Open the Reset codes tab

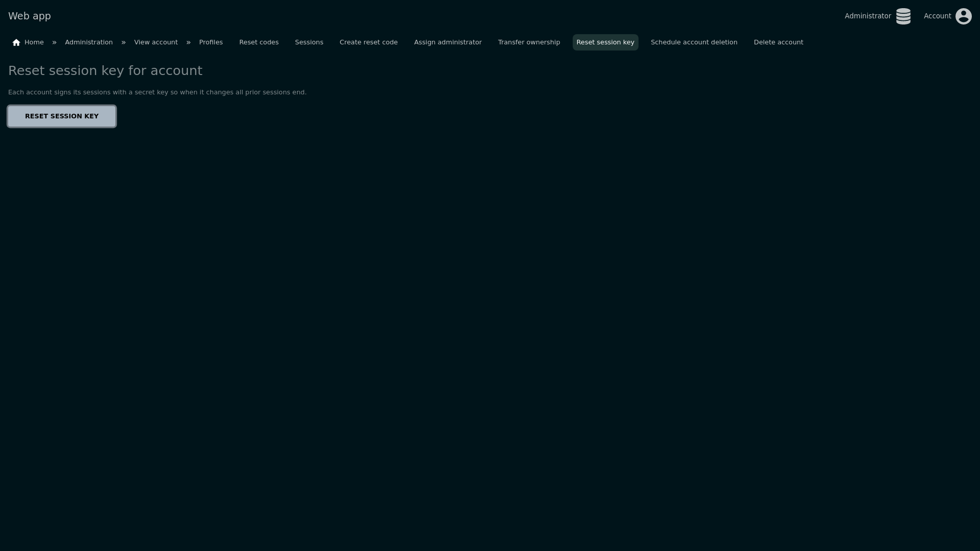(259, 42)
